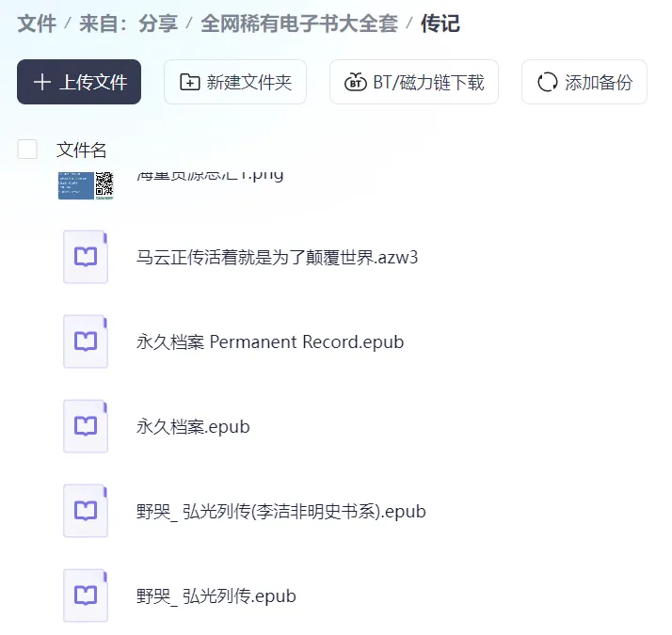The width and height of the screenshot is (672, 635).
Task: Select the file named 永久档案.epub
Action: pyautogui.click(x=193, y=427)
